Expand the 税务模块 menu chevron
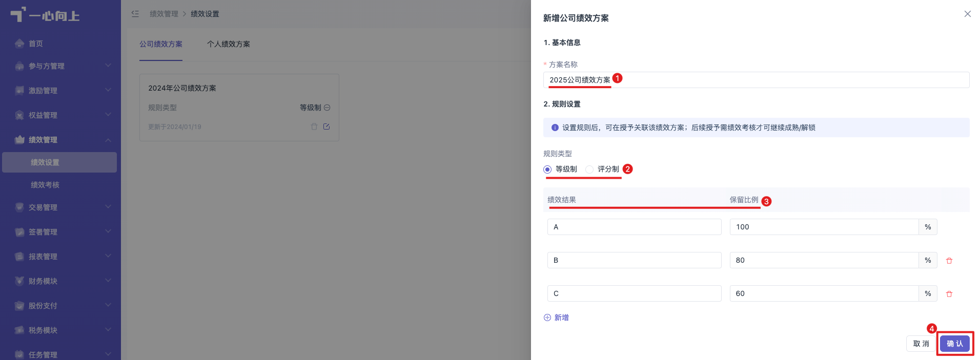This screenshot has width=980, height=360. (108, 329)
